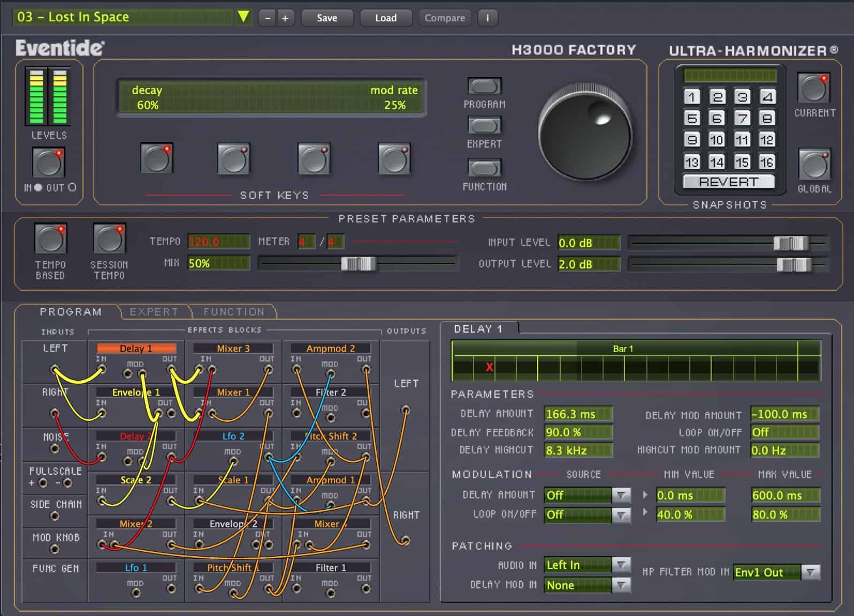Recall snapshot 13
The height and width of the screenshot is (616, 854).
[x=692, y=162]
